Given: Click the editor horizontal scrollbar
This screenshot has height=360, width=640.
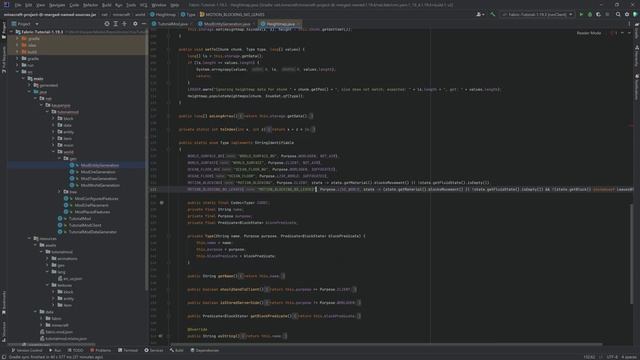Looking at the screenshot, I should click(386, 344).
